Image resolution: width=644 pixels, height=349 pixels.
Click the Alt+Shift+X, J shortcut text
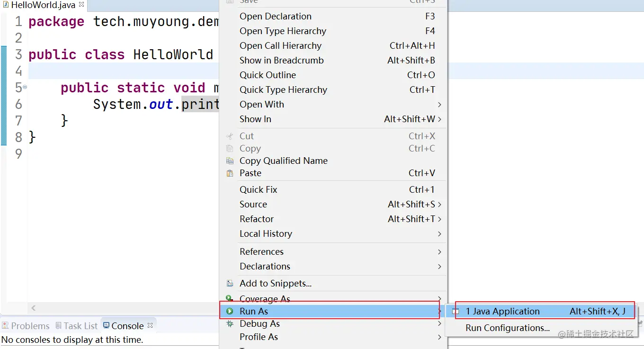(598, 311)
